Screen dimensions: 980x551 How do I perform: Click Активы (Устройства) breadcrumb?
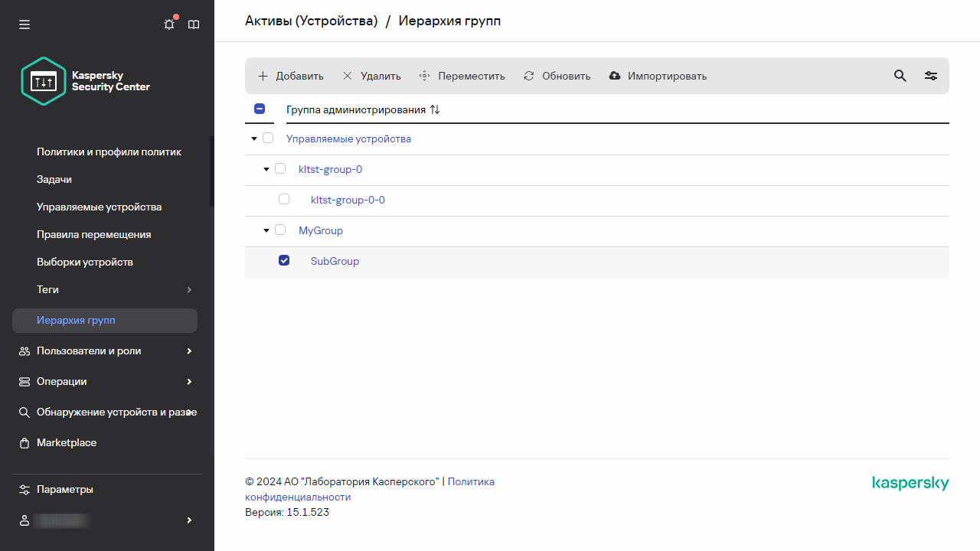[311, 21]
